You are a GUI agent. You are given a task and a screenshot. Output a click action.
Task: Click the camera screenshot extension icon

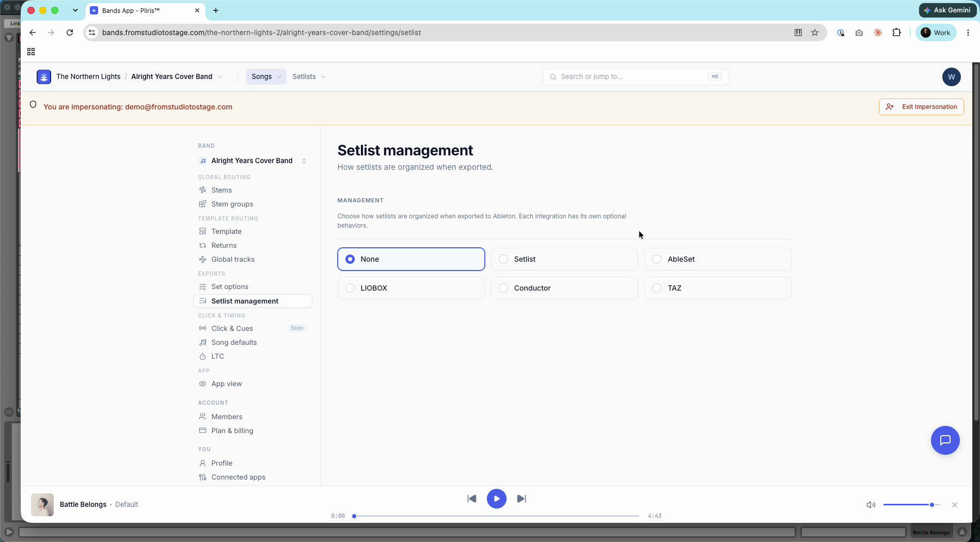point(859,33)
